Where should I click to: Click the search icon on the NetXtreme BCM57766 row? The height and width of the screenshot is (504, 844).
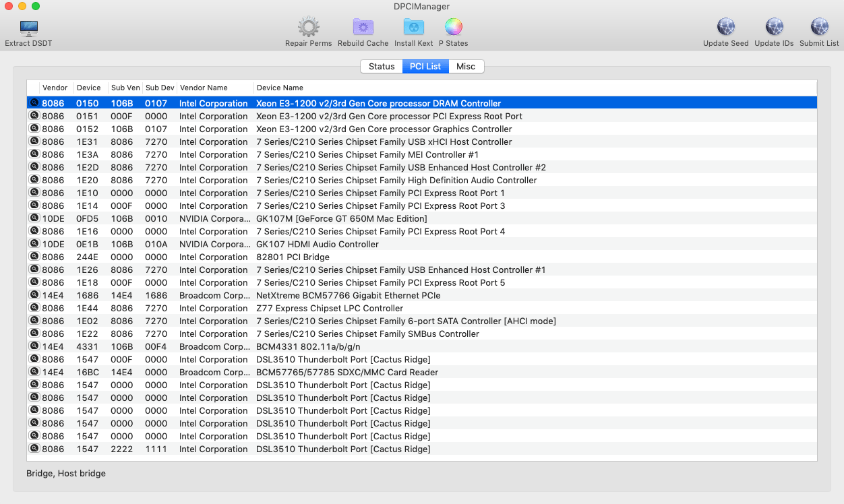pos(34,295)
